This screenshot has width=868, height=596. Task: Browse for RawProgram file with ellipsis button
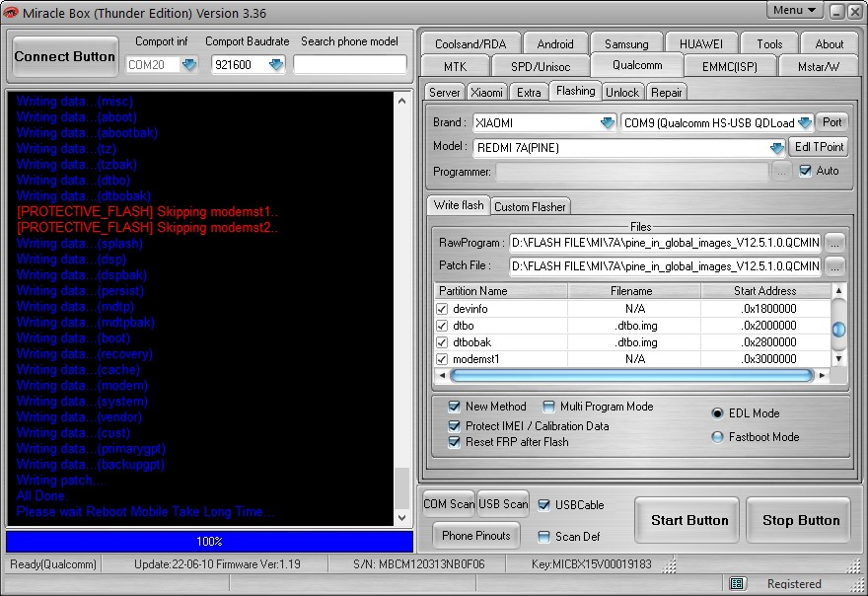(834, 242)
